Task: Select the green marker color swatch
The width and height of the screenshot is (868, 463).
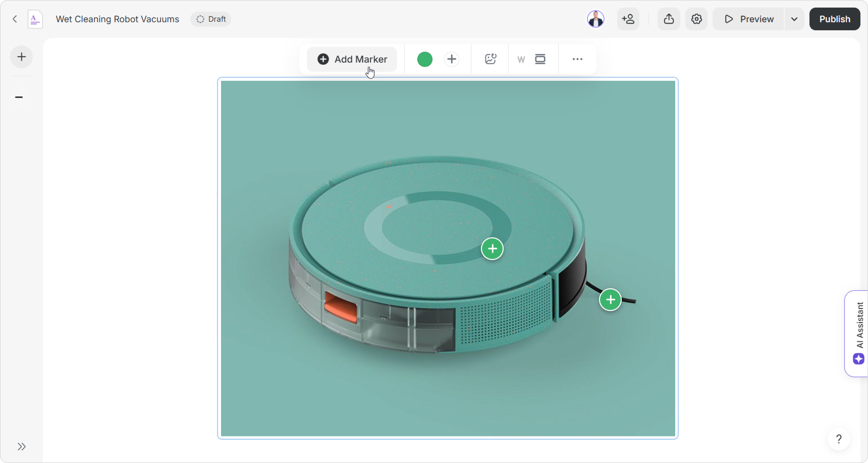Action: pos(425,59)
